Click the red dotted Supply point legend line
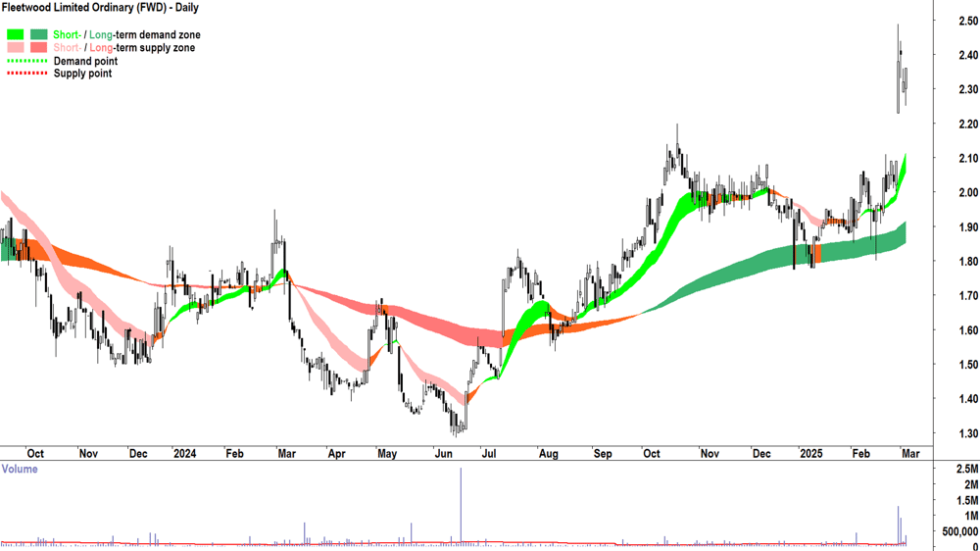Screen dimensions: 980x551 (x=26, y=74)
